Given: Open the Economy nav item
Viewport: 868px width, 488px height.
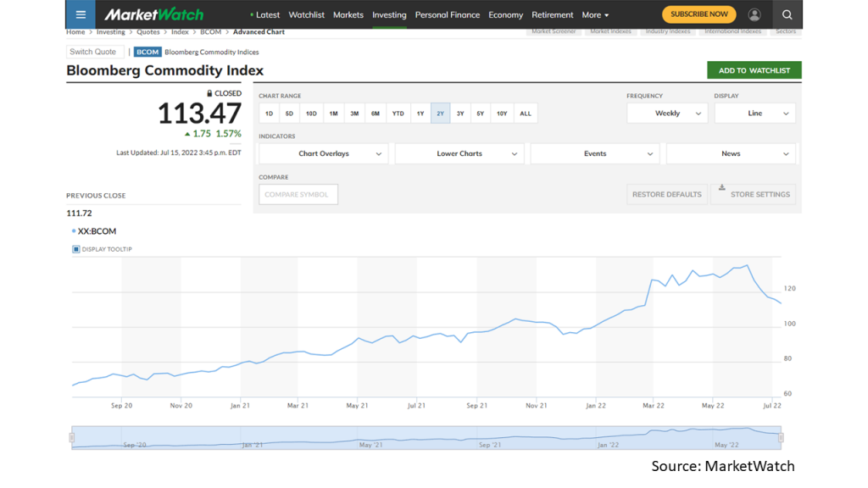Looking at the screenshot, I should tap(505, 15).
